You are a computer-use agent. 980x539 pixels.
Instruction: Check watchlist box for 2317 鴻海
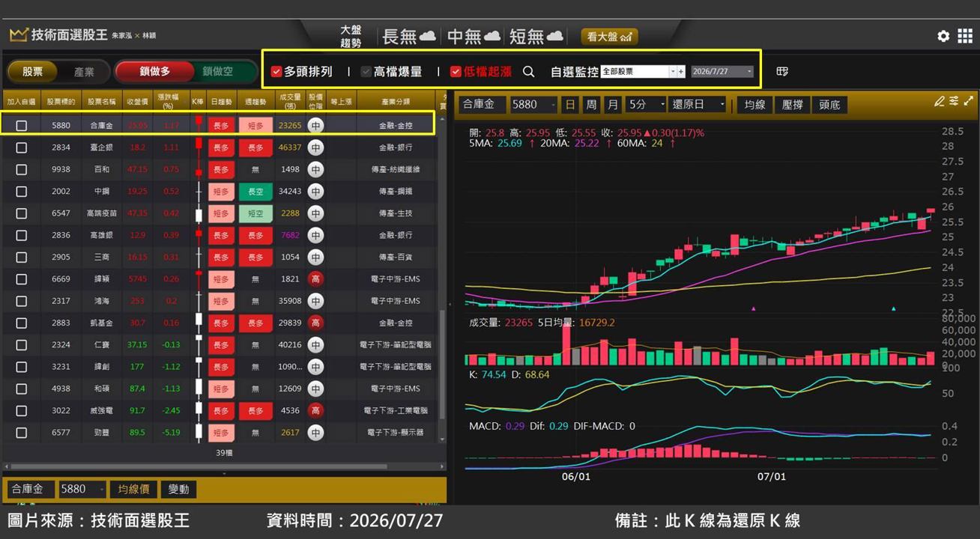[21, 301]
